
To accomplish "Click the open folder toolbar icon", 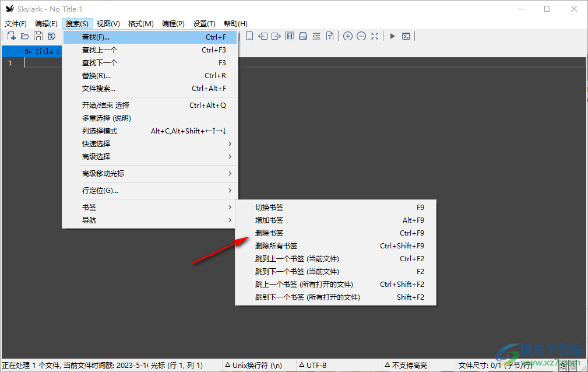I will tap(24, 36).
